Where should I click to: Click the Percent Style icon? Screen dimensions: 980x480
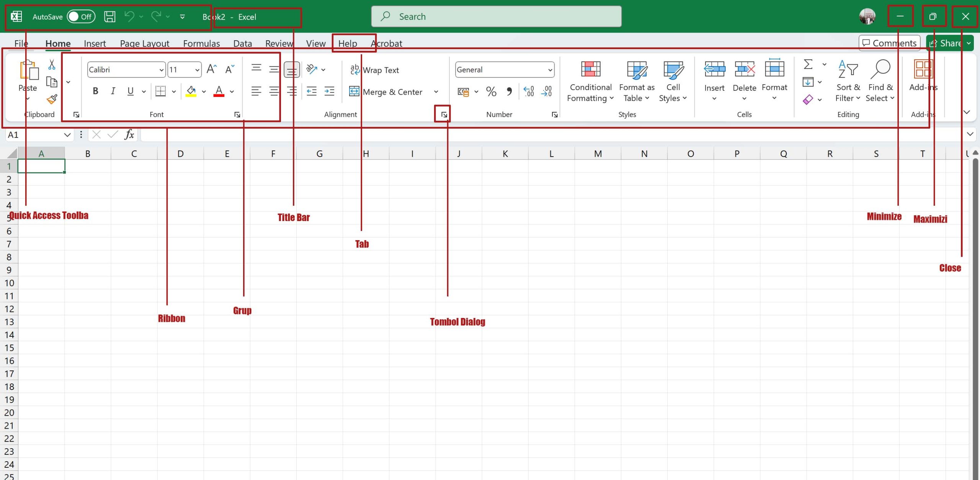(x=491, y=92)
